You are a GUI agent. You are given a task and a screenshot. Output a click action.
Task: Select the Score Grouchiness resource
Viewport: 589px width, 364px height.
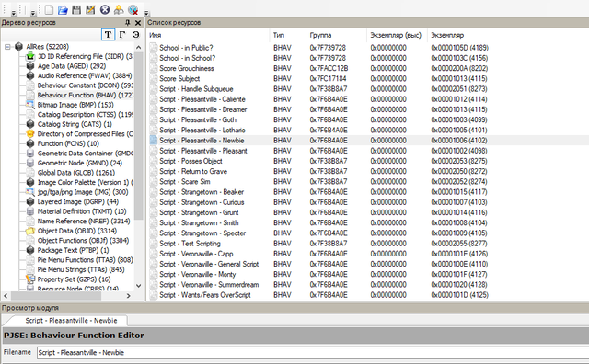point(368,69)
